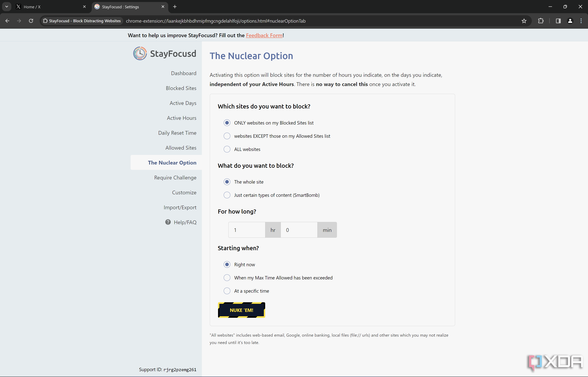
Task: Select When Max Time Allowed exceeded
Action: [x=227, y=278]
